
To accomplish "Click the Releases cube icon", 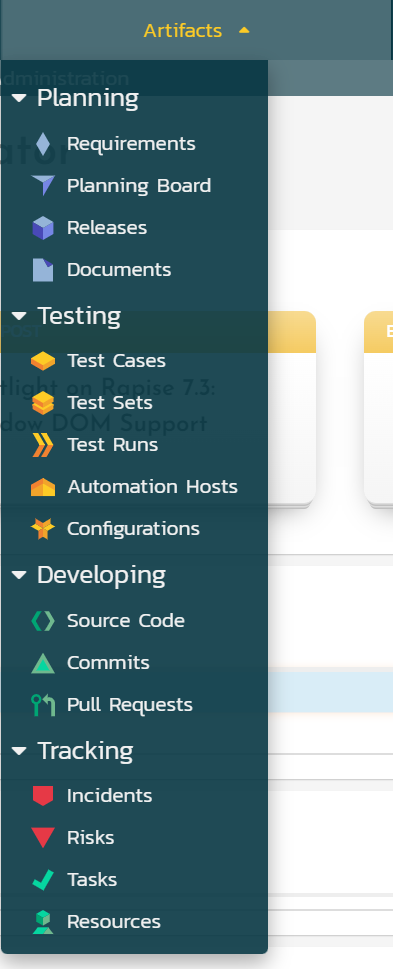I will tap(43, 228).
